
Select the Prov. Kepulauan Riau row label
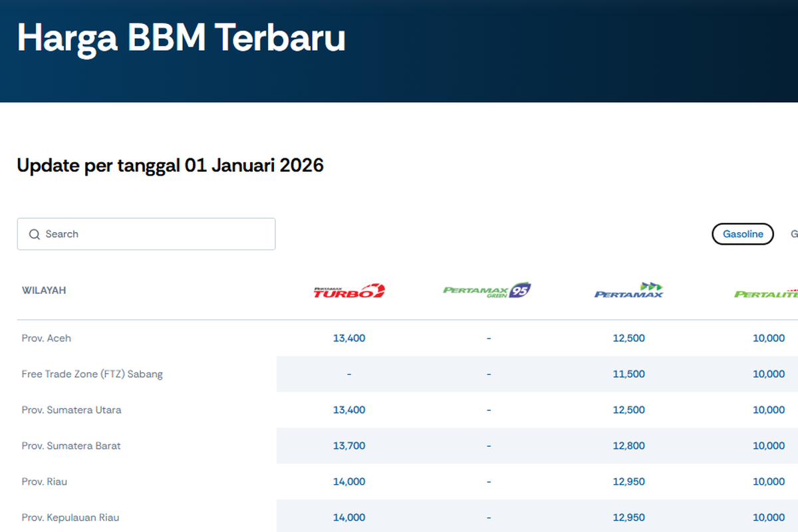tap(70, 517)
